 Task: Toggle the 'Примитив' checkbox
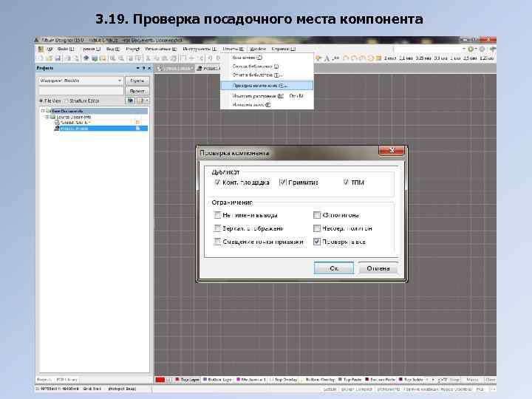pyautogui.click(x=282, y=183)
